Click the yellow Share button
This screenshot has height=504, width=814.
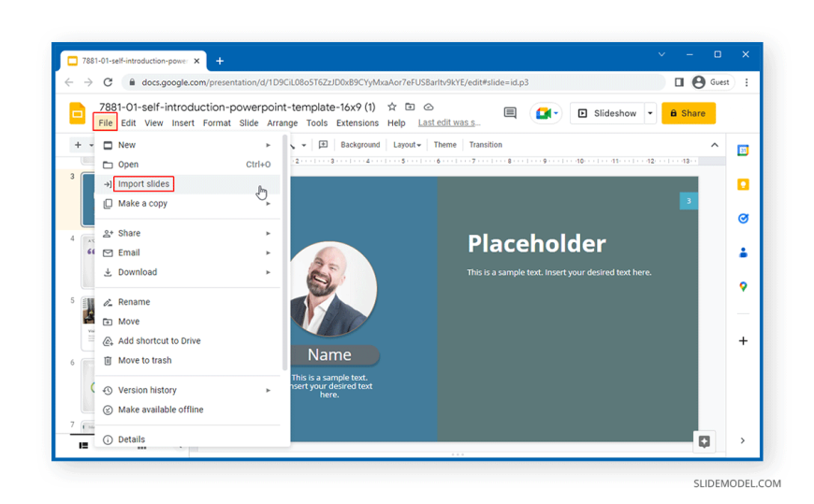coord(688,113)
